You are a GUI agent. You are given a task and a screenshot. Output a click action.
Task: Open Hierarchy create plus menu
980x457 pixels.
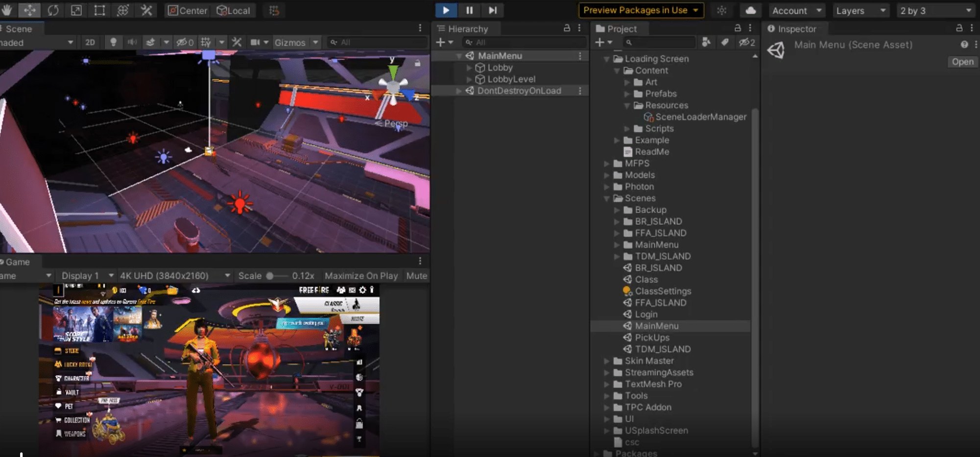point(444,43)
